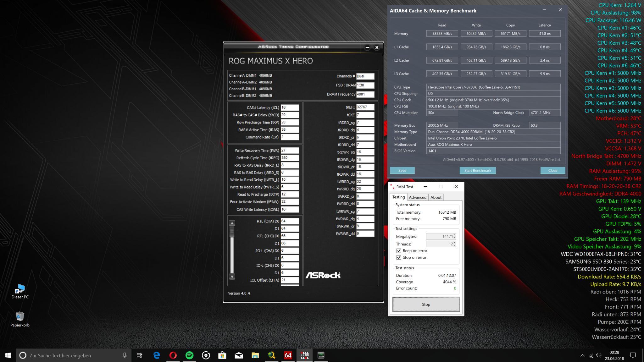Increase the Megabytes spinner value
Screen dimensions: 644x362
455,235
